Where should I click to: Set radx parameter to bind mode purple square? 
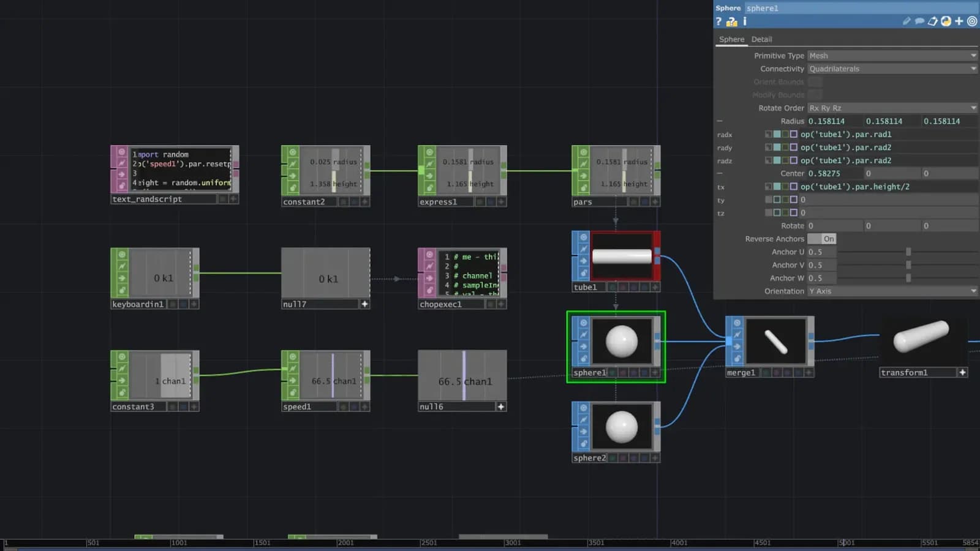click(x=793, y=134)
